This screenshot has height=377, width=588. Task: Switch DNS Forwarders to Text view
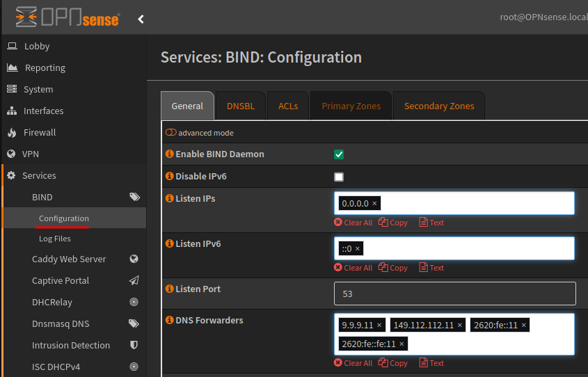(431, 363)
